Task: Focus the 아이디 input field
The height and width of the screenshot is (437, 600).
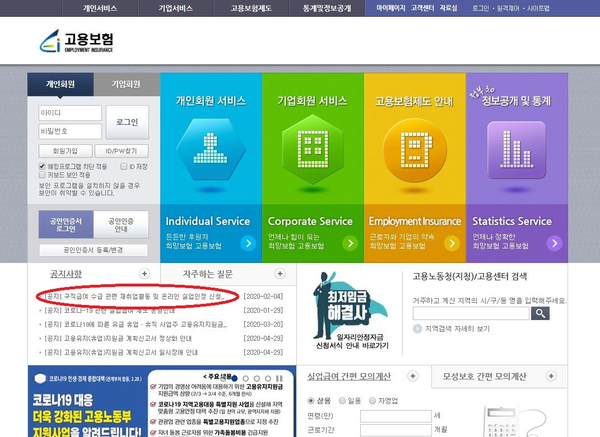Action: [x=70, y=113]
